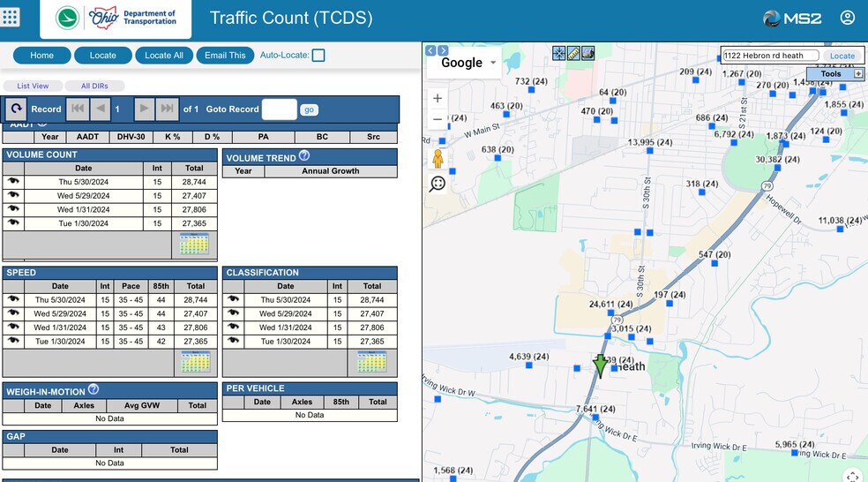Collapse map panel with left arrow

click(430, 50)
